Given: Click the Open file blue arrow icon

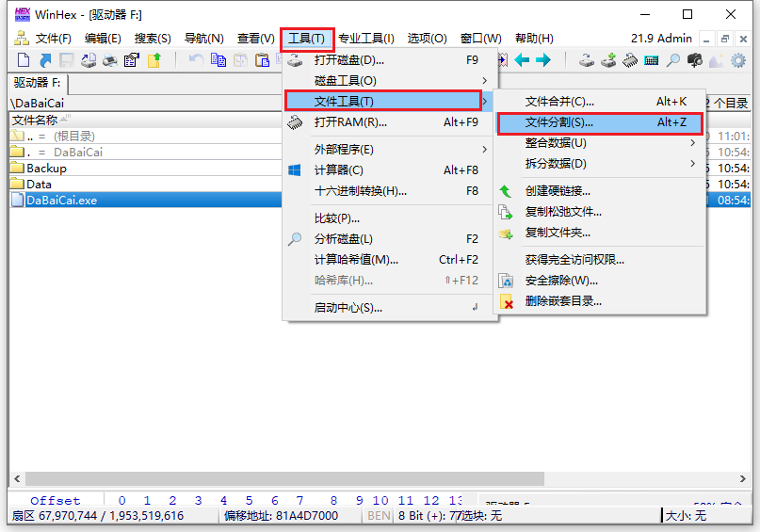Looking at the screenshot, I should pyautogui.click(x=45, y=60).
